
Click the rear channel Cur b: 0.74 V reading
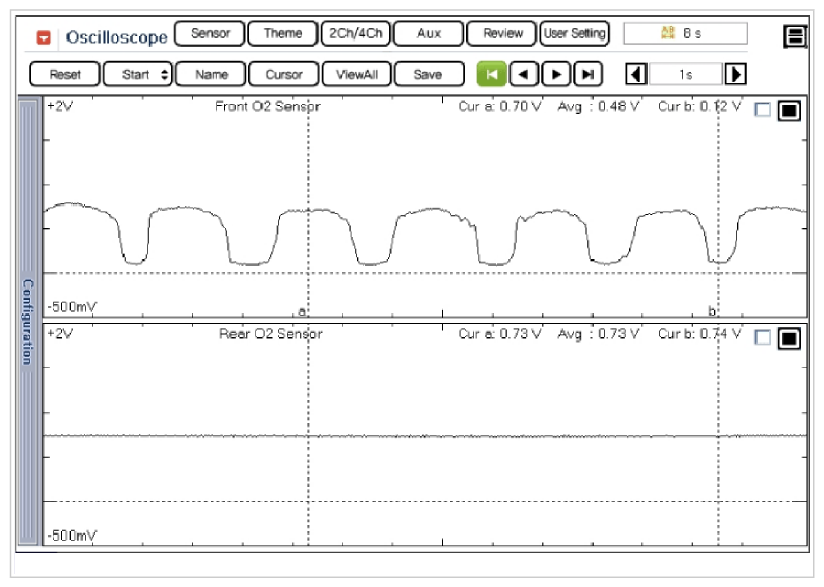coord(699,334)
